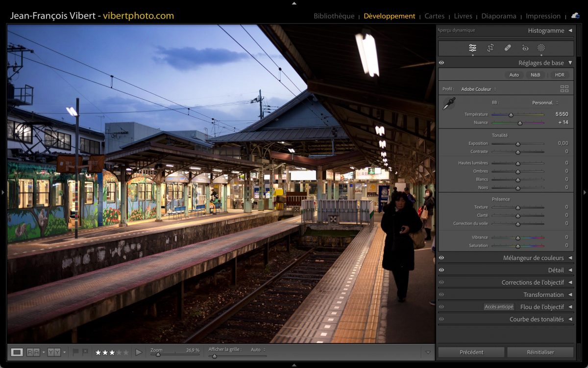Switch to Loupe view mode

coord(17,352)
